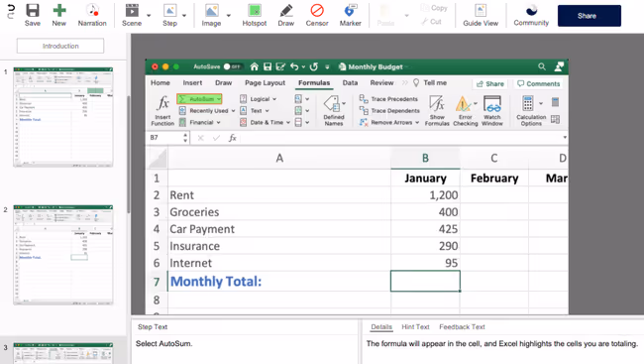Switch to the Data ribbon tab

coord(350,82)
